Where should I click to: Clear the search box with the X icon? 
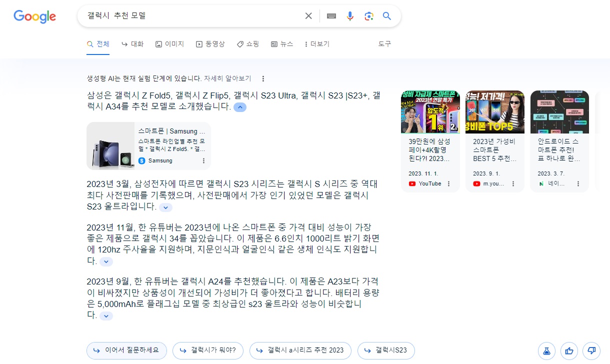308,16
